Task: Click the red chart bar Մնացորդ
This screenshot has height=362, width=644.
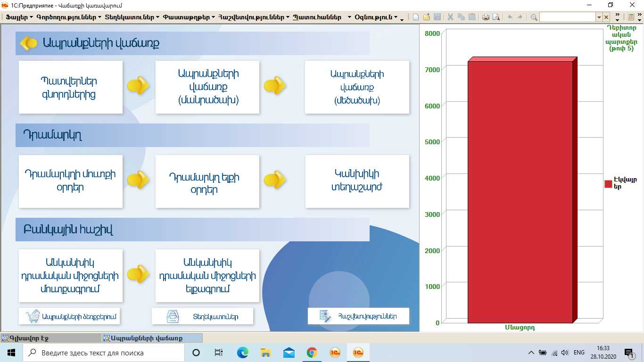Action: (x=522, y=190)
